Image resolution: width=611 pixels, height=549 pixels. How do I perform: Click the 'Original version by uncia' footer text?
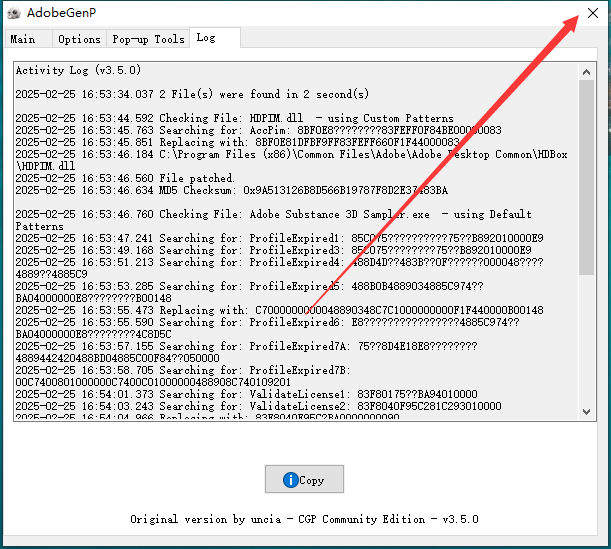point(304,519)
